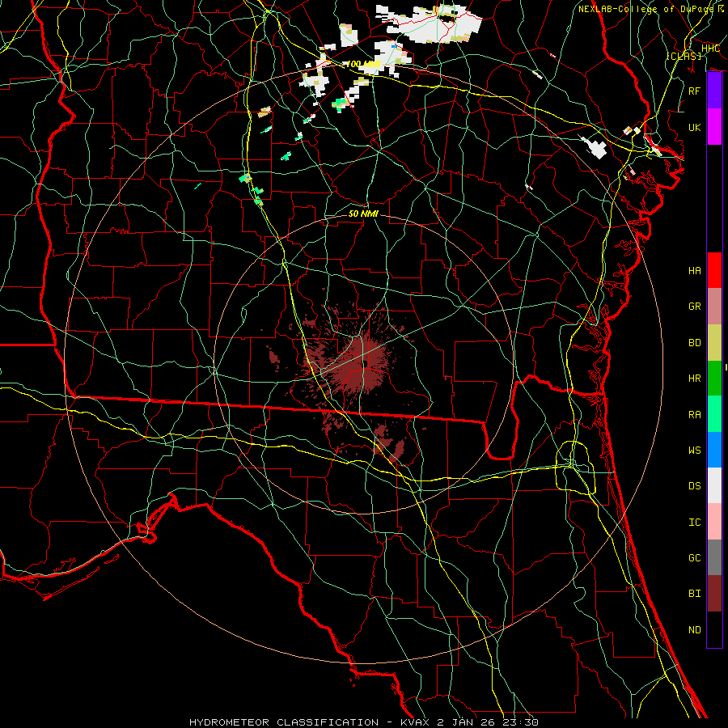Viewport: 728px width, 728px height.
Task: Click the BI brown legend swatch
Action: (x=714, y=594)
